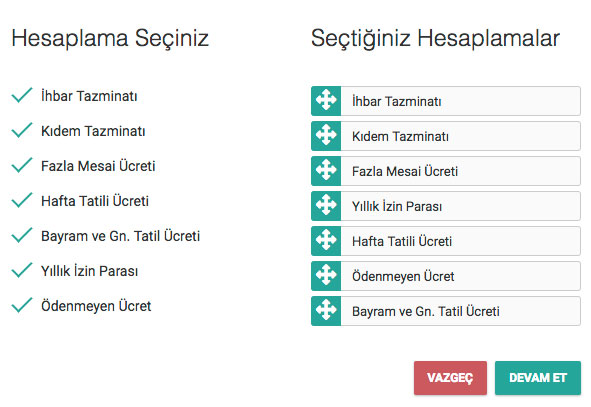
Task: Uncheck the Bayram ve Gn. Tatil Ücreti checkmark
Action: pyautogui.click(x=22, y=236)
